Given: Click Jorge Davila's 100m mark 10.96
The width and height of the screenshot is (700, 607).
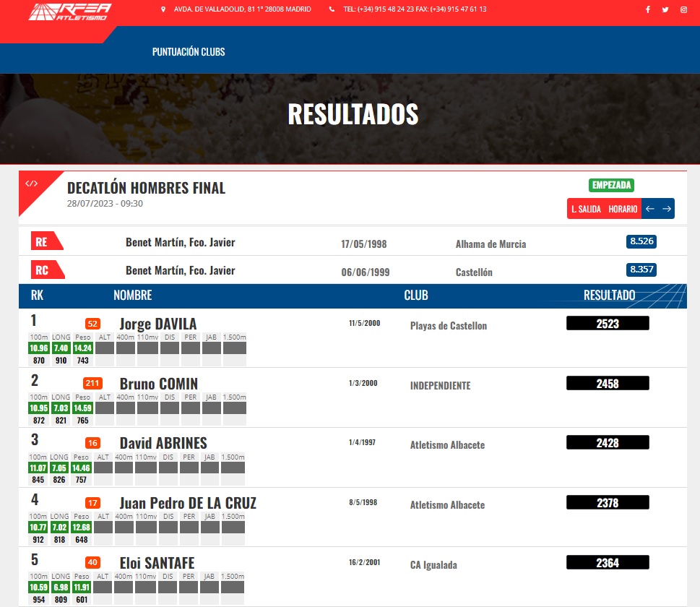Looking at the screenshot, I should point(39,348).
